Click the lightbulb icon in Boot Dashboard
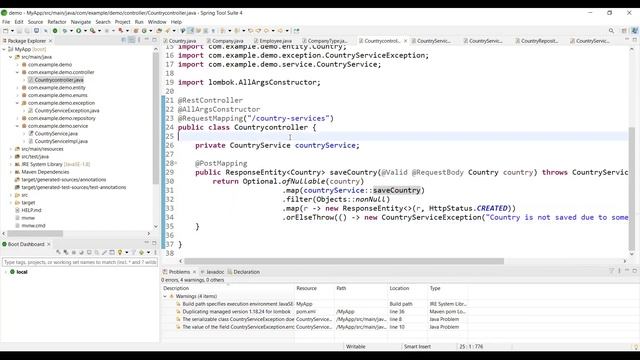 120,253
